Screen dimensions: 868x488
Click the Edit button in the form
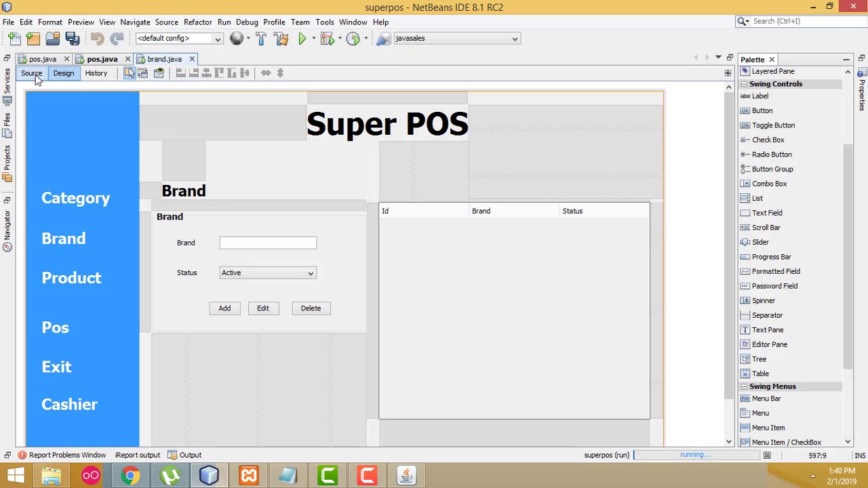[263, 308]
